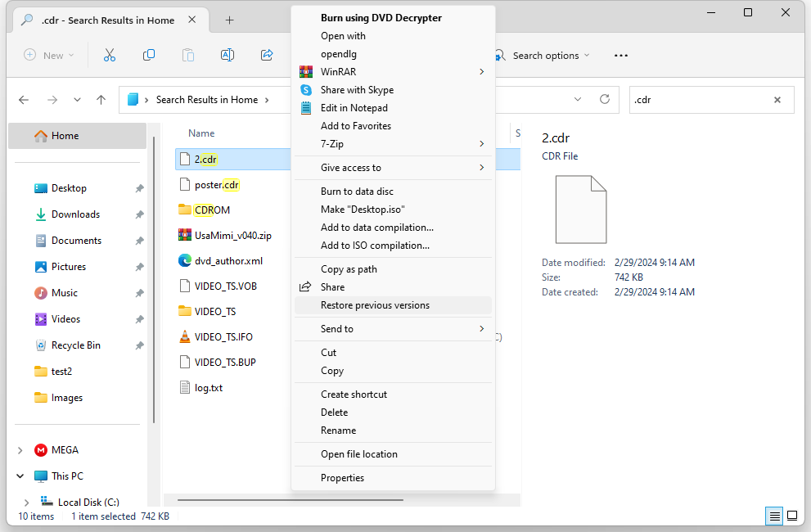Switch to details view
This screenshot has height=532, width=811.
tap(773, 516)
